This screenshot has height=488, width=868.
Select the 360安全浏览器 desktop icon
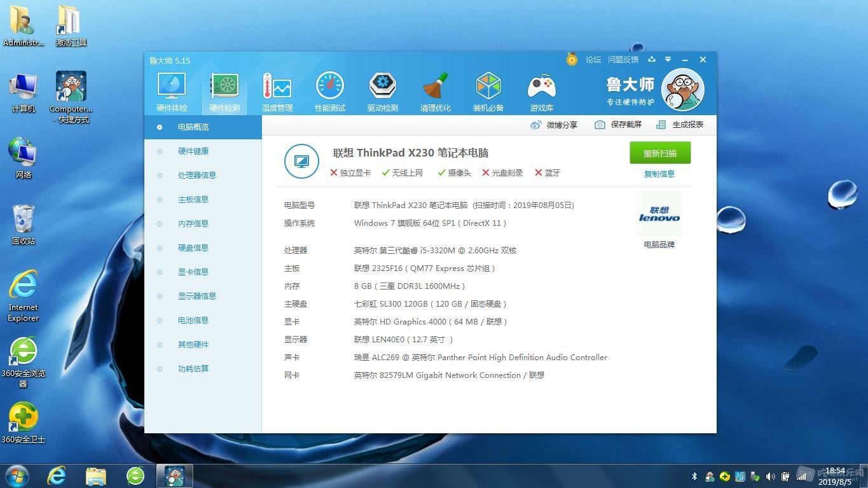point(24,362)
